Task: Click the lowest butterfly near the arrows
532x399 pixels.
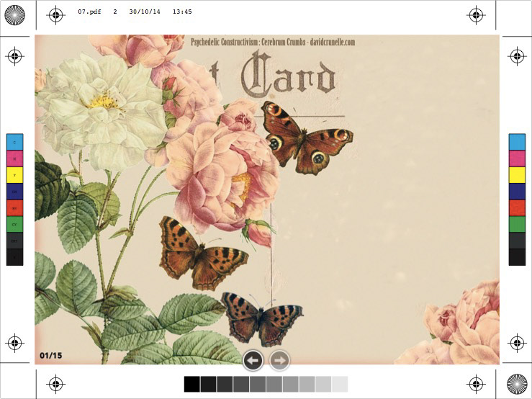Action: tap(261, 318)
